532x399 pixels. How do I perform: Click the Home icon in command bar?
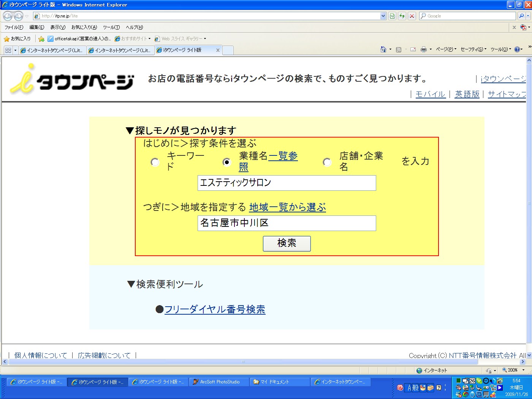click(383, 49)
